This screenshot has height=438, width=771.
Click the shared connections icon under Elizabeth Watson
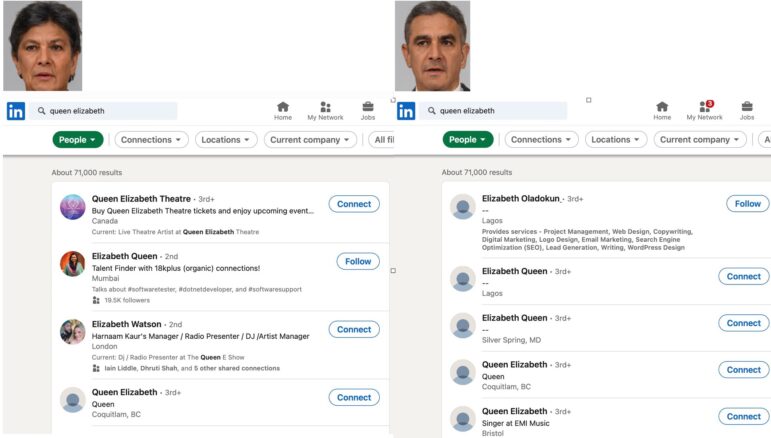[96, 368]
